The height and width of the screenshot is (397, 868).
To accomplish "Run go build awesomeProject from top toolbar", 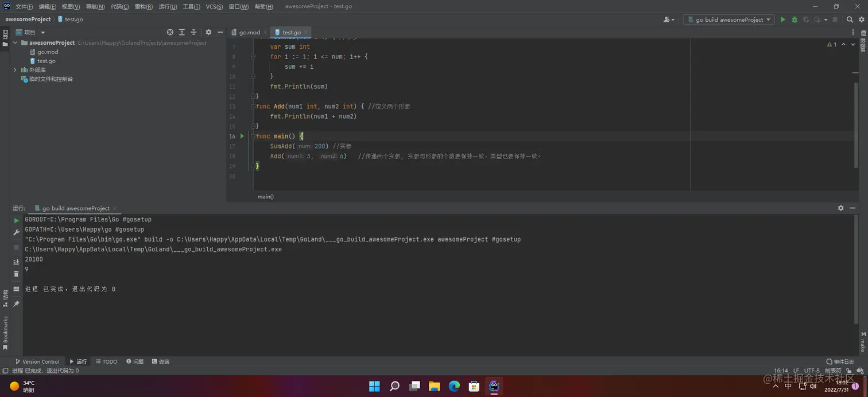I will pos(782,20).
